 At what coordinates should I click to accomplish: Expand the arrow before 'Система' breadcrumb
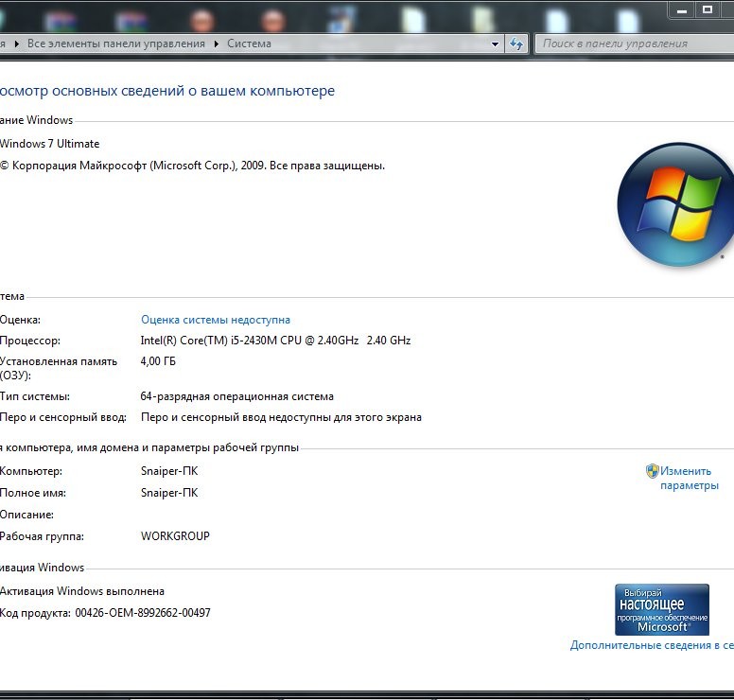click(x=217, y=44)
